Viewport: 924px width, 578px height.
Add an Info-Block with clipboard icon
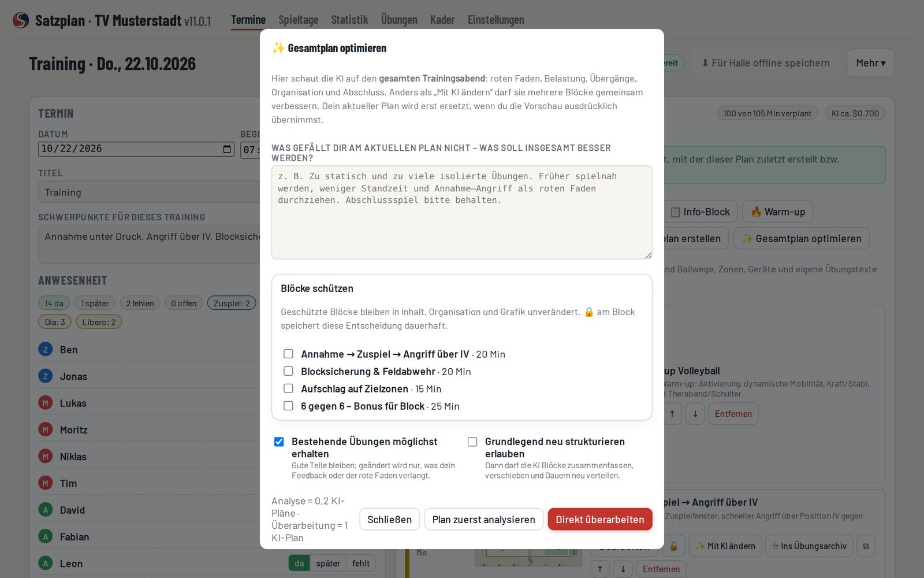(x=700, y=212)
